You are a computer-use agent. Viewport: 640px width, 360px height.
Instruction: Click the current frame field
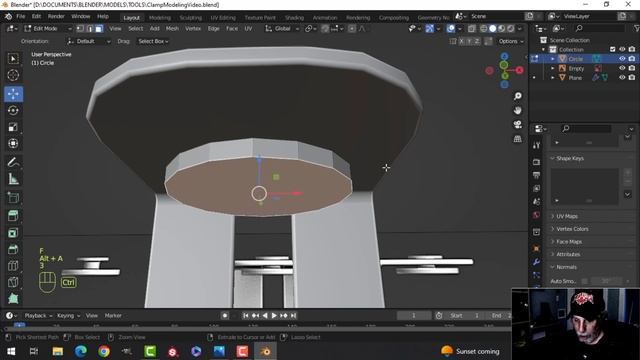(x=413, y=316)
